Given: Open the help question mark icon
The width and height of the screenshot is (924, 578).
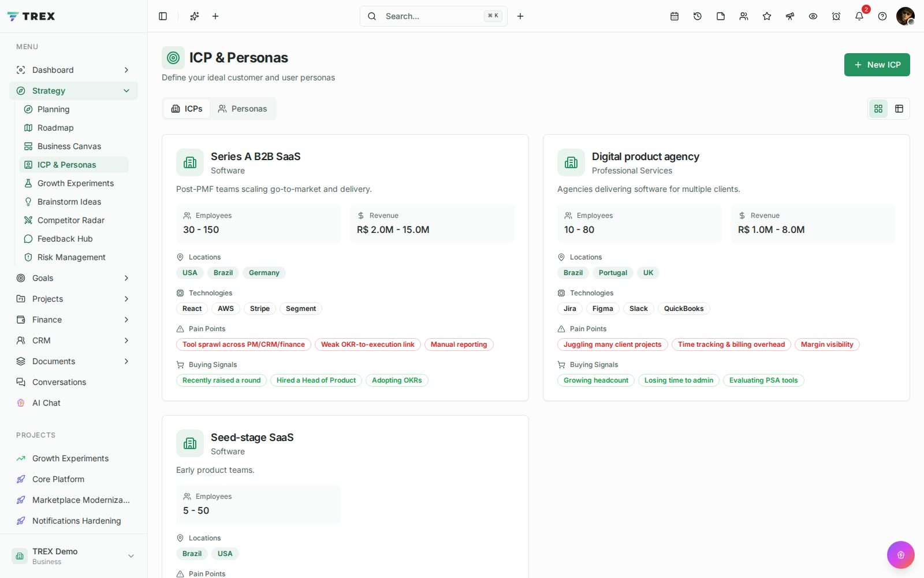Looking at the screenshot, I should (x=882, y=16).
